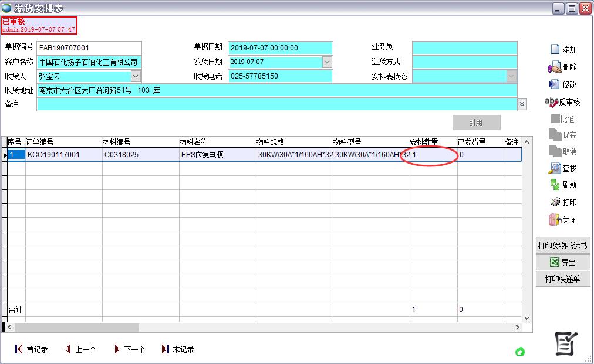Click the 引用 (Reference) button

pyautogui.click(x=476, y=122)
